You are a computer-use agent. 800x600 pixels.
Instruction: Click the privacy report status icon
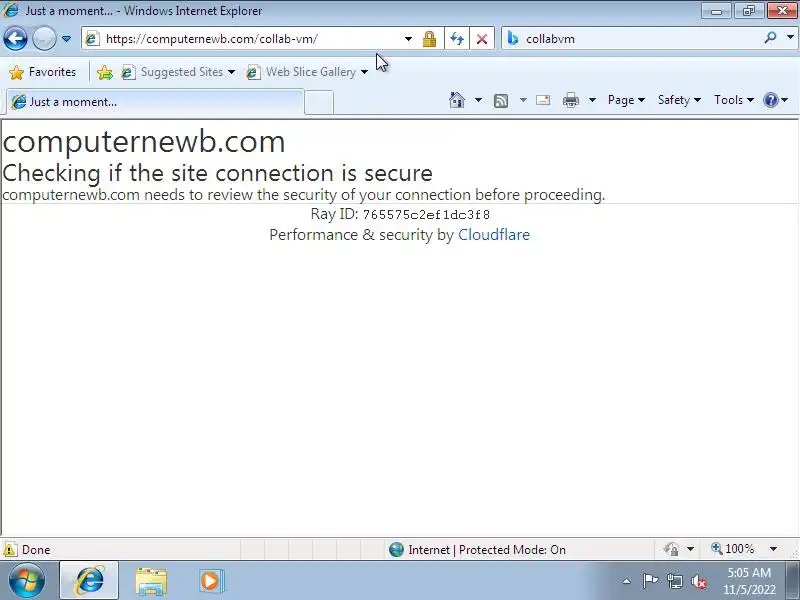point(671,549)
